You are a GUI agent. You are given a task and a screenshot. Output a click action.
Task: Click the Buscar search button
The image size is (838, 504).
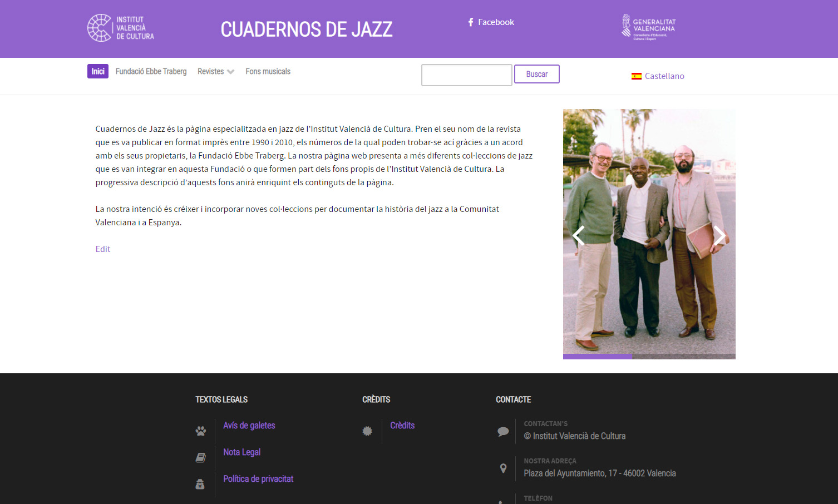pos(537,74)
